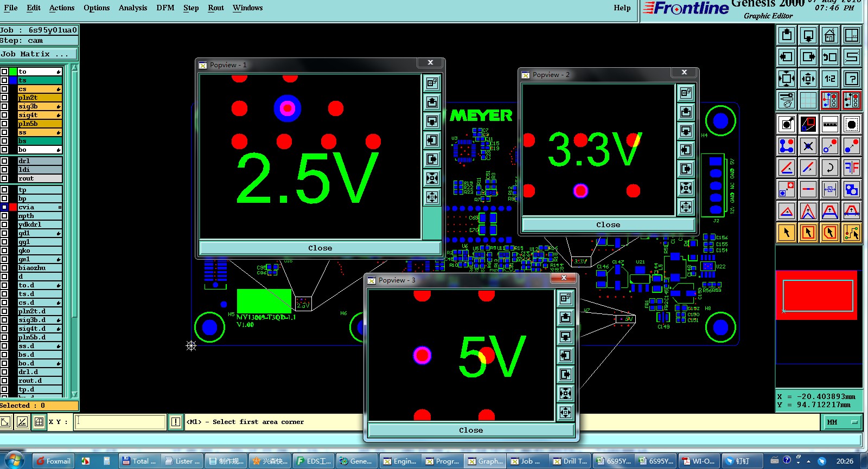The width and height of the screenshot is (868, 469).
Task: Open the Windows menu
Action: point(247,8)
